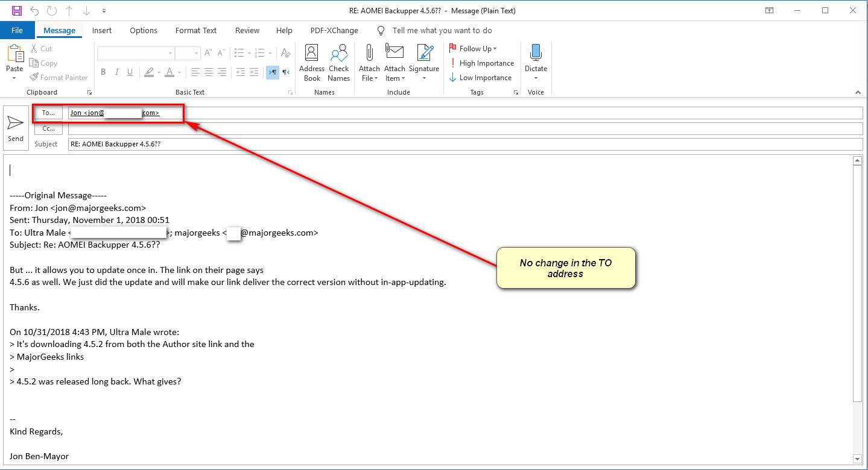Send the email with the Send button

[x=16, y=128]
